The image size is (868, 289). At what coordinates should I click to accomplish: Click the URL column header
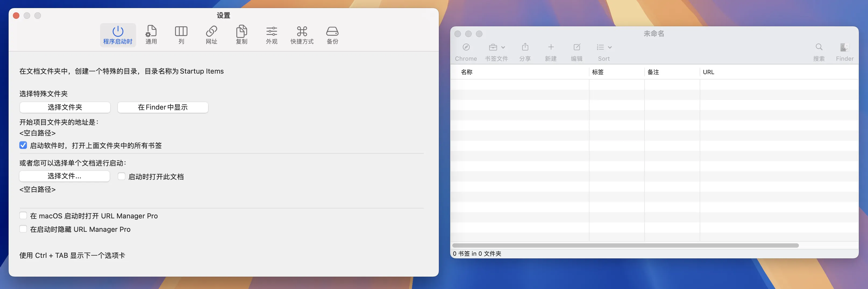coord(779,72)
